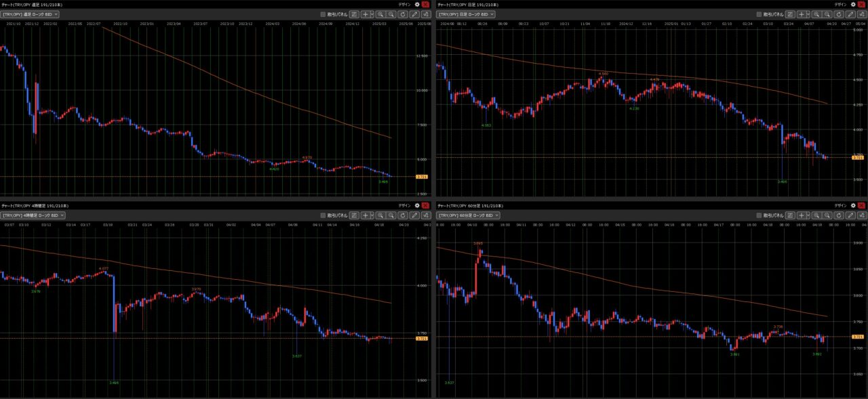The width and height of the screenshot is (868, 399).
Task: Refresh the 4-hour (4時間足) chart
Action: point(403,215)
